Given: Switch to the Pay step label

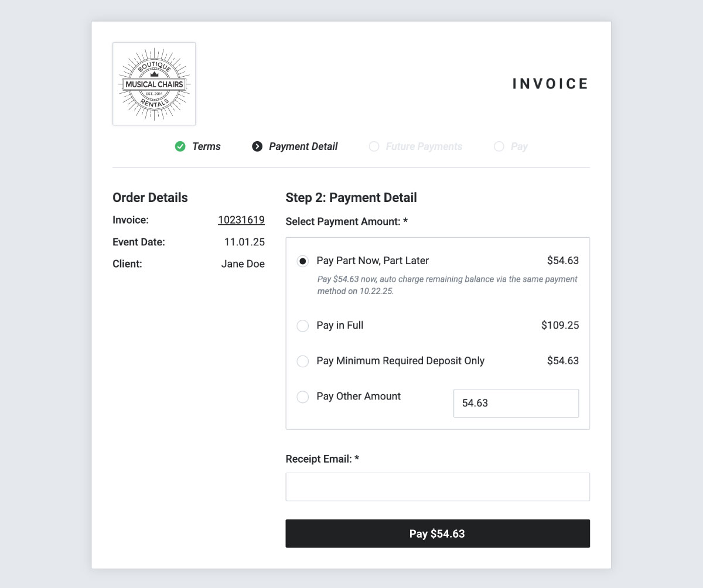Looking at the screenshot, I should point(519,146).
